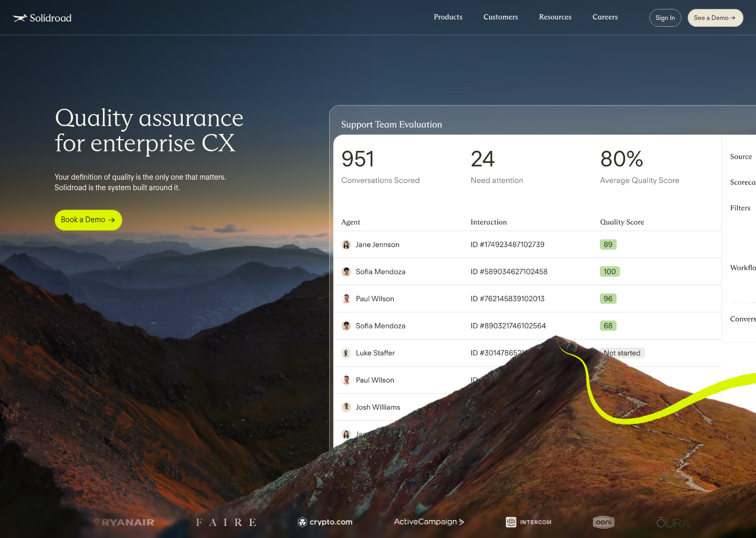Click interaction ID #762145839102013
This screenshot has width=756, height=538.
click(508, 299)
